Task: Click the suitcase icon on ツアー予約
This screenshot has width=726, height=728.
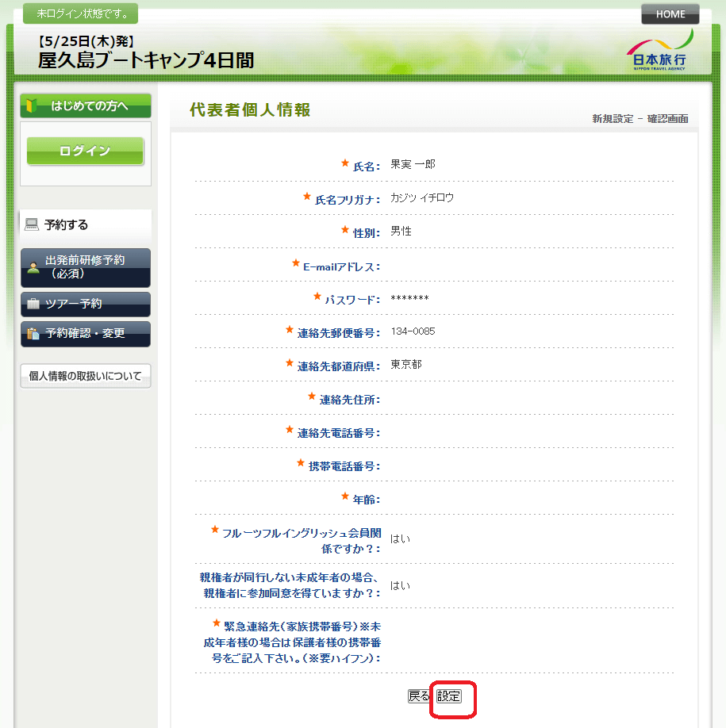Action: coord(33,304)
